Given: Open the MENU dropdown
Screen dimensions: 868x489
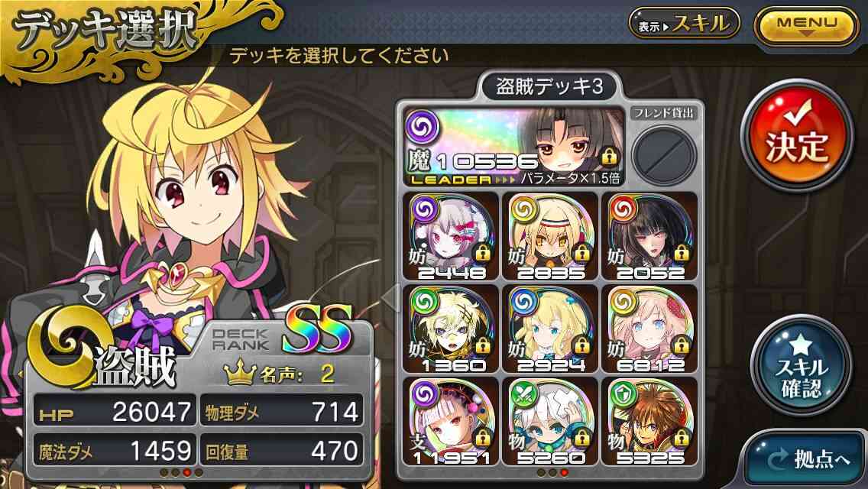Looking at the screenshot, I should click(806, 25).
